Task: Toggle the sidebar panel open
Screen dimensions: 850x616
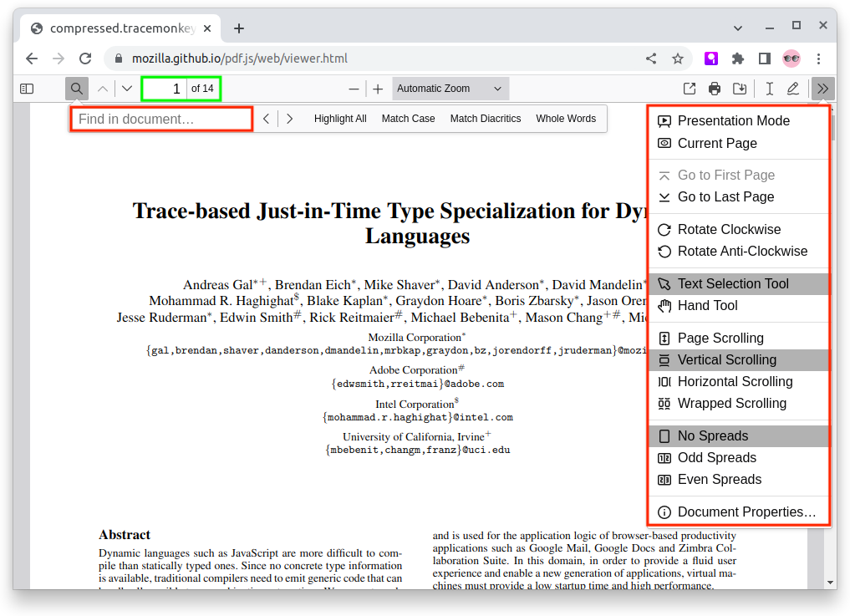Action: [x=26, y=88]
